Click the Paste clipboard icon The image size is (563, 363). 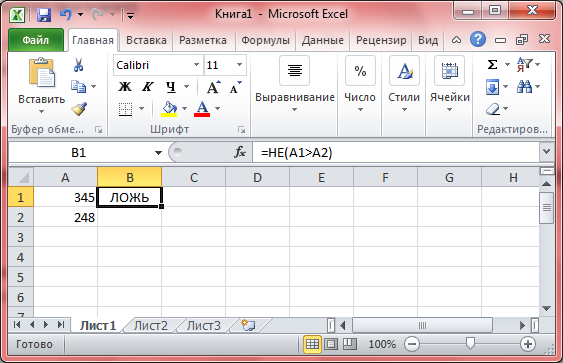coord(42,73)
